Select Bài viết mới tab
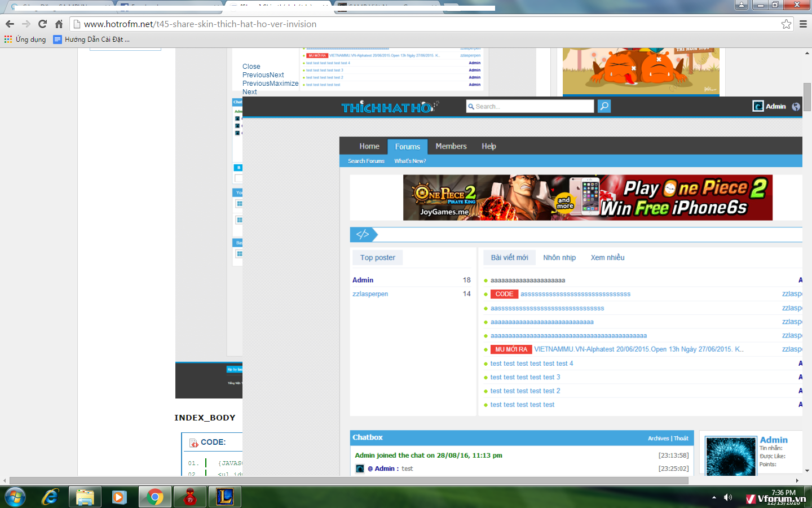 pos(509,257)
